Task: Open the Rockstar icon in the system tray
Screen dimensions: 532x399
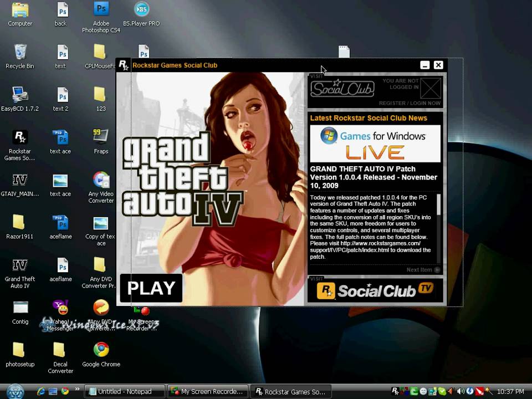Action: click(x=395, y=392)
